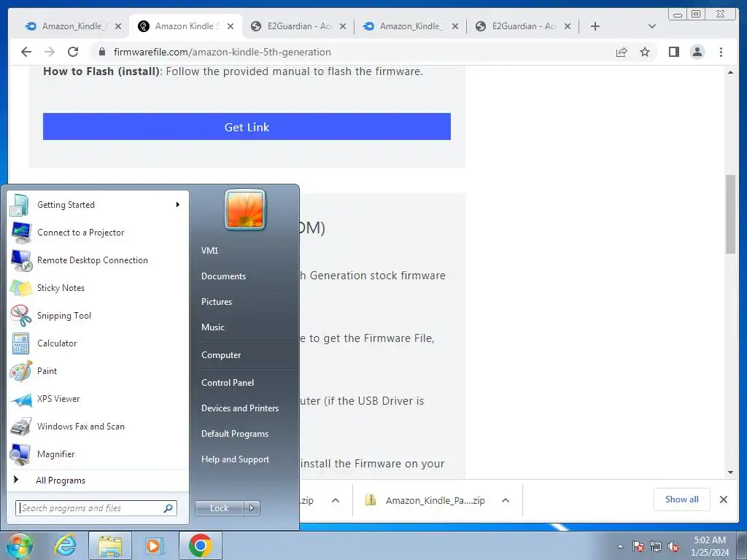The height and width of the screenshot is (560, 747).
Task: Open Computer from Start menu
Action: tap(221, 355)
